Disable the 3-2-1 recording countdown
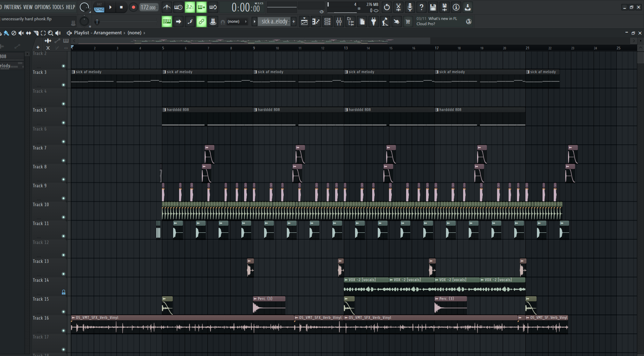Screen dimensions: 644x356 (x=190, y=7)
